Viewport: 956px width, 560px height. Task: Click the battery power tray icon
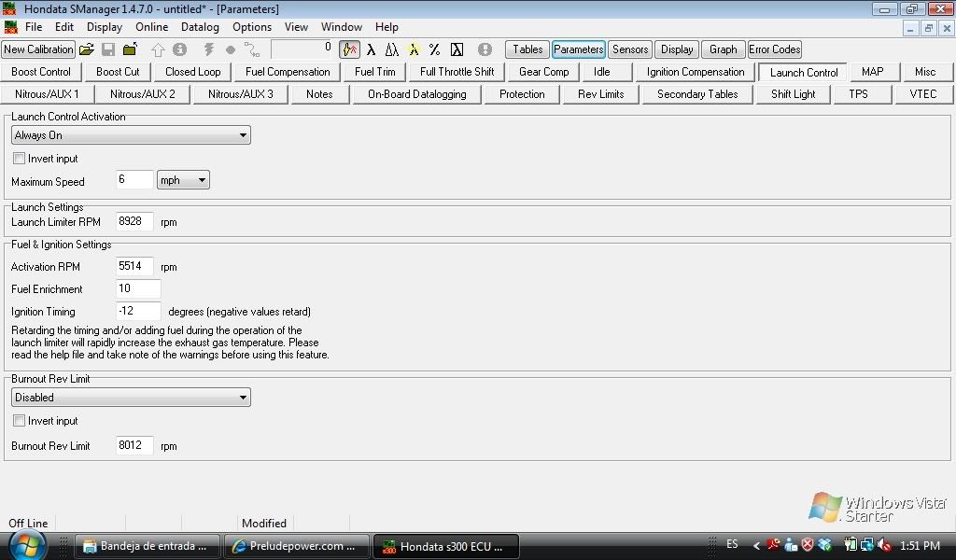tap(851, 545)
